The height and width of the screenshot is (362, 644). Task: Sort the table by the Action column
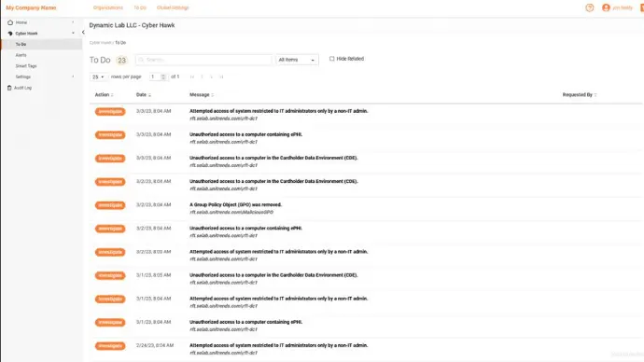[x=104, y=95]
